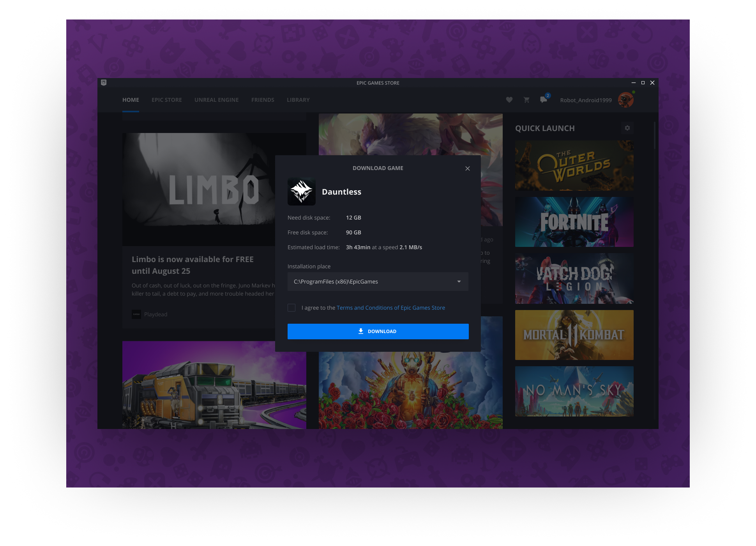Screen dimensions: 756x546
Task: Open the Epic Store tab
Action: pyautogui.click(x=167, y=100)
